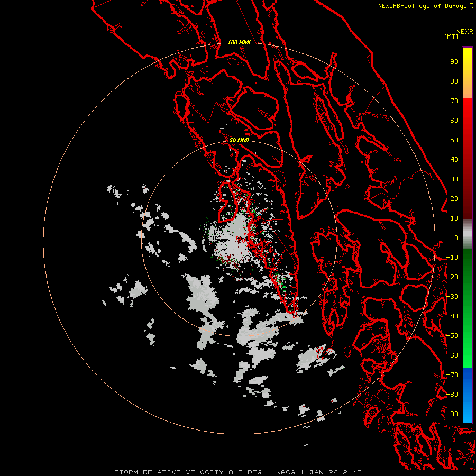Click the 1 JAN 26 date text

[x=319, y=472]
